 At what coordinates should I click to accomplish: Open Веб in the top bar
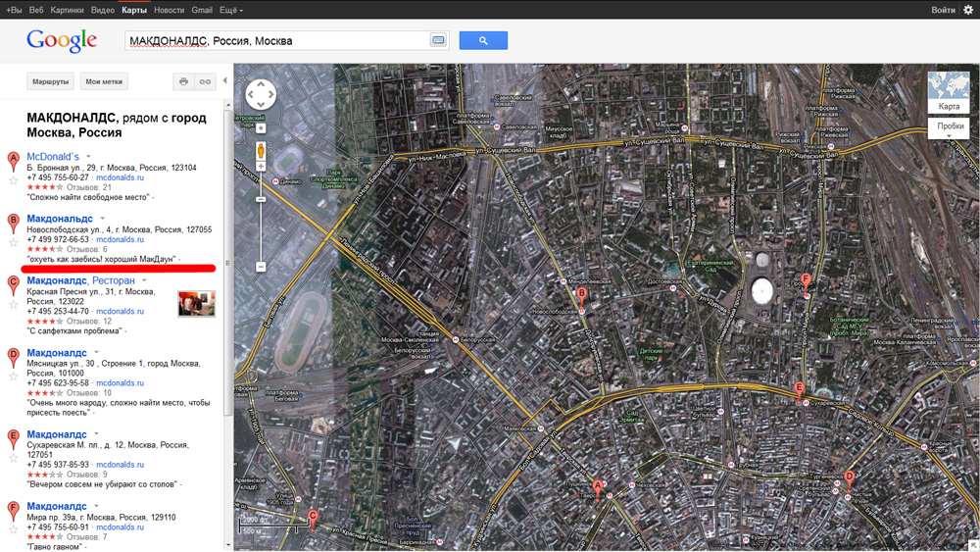pyautogui.click(x=36, y=10)
